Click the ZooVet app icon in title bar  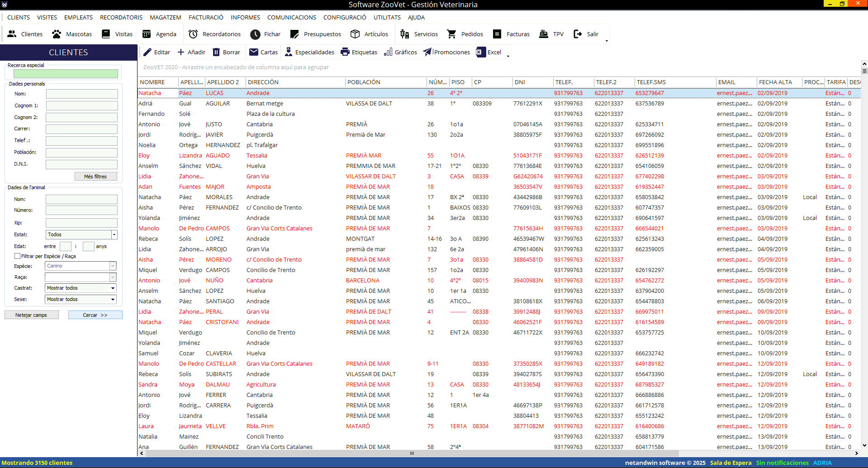5,5
